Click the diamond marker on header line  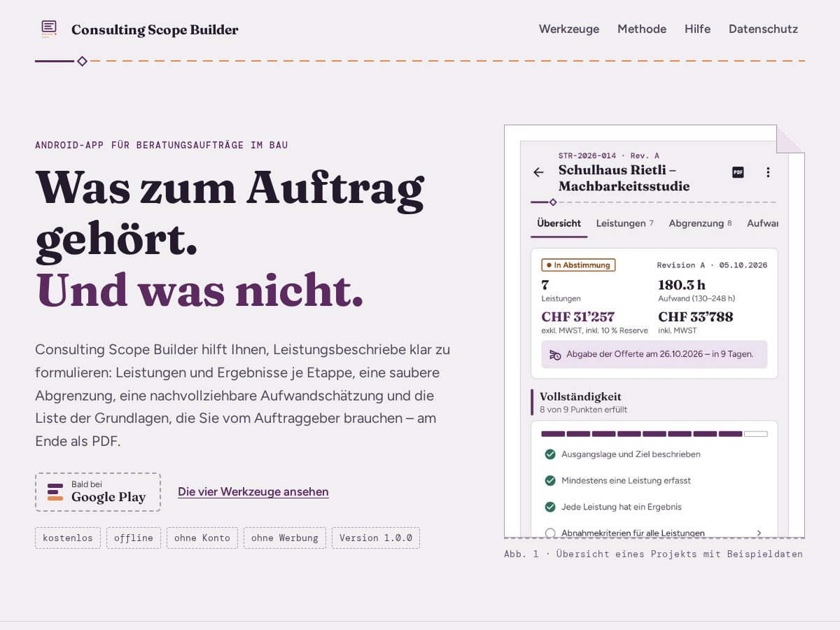tap(82, 61)
